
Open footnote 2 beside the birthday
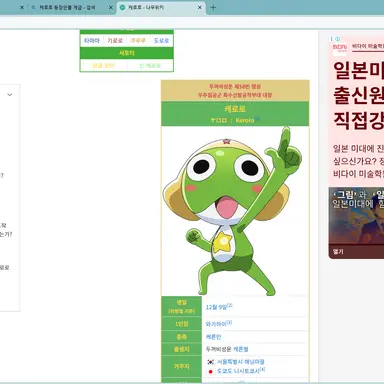click(230, 305)
